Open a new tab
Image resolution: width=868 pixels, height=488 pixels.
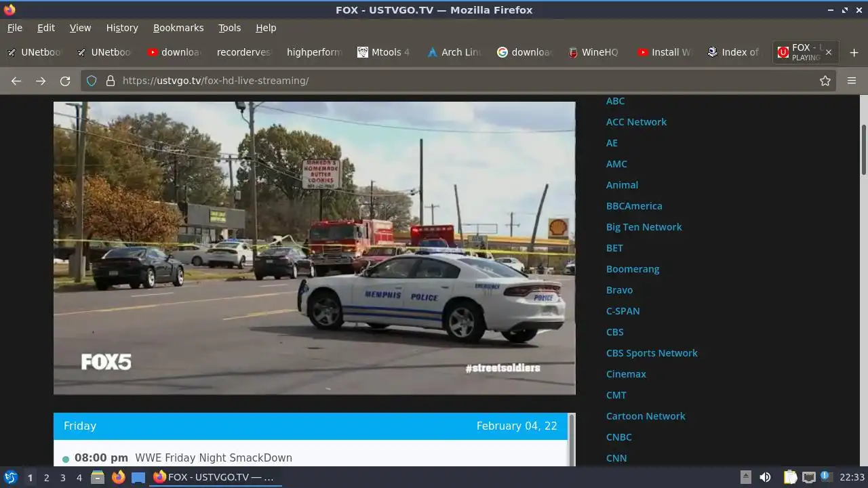click(x=854, y=52)
